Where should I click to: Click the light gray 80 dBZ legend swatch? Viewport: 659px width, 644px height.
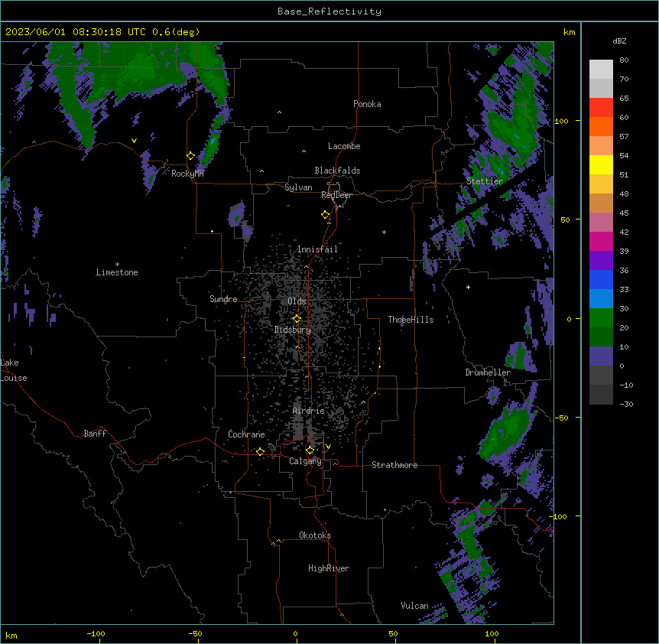[x=601, y=70]
